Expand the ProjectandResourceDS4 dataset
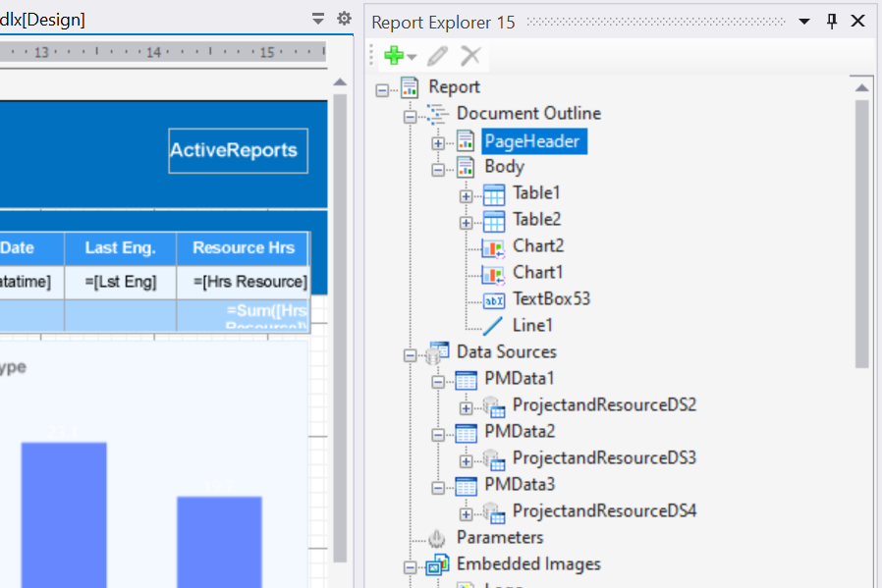 tap(466, 513)
